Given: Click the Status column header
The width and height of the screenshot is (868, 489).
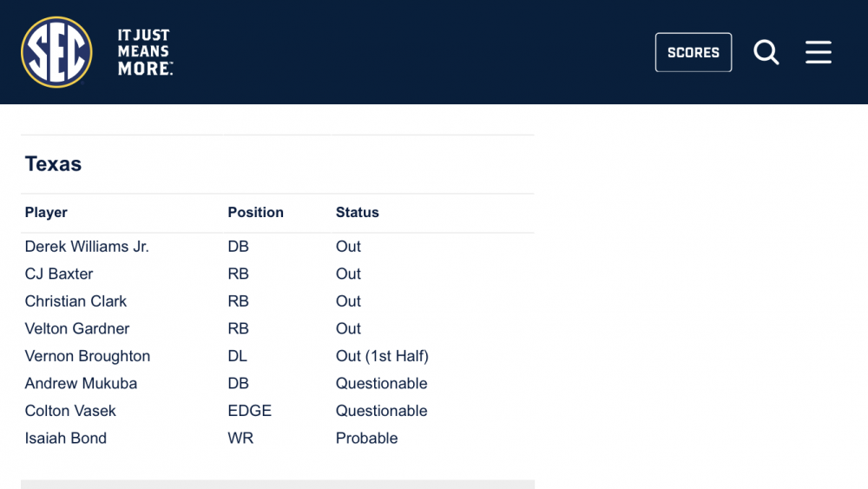Looking at the screenshot, I should (x=357, y=213).
